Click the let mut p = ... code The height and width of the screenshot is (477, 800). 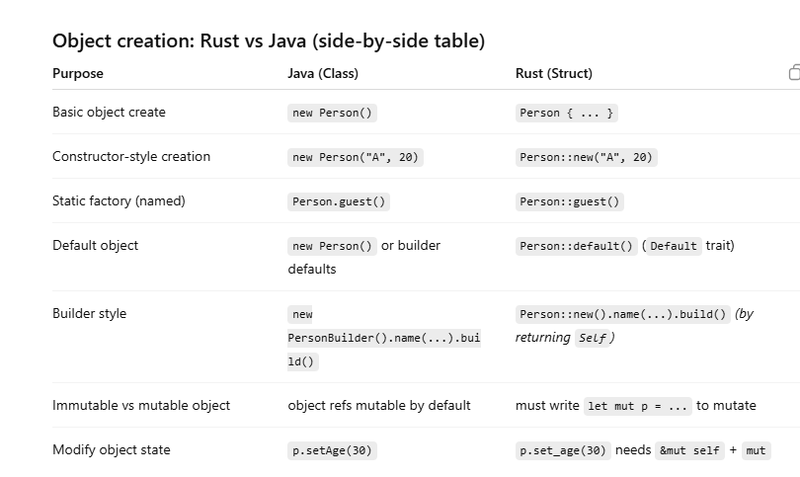[637, 406]
